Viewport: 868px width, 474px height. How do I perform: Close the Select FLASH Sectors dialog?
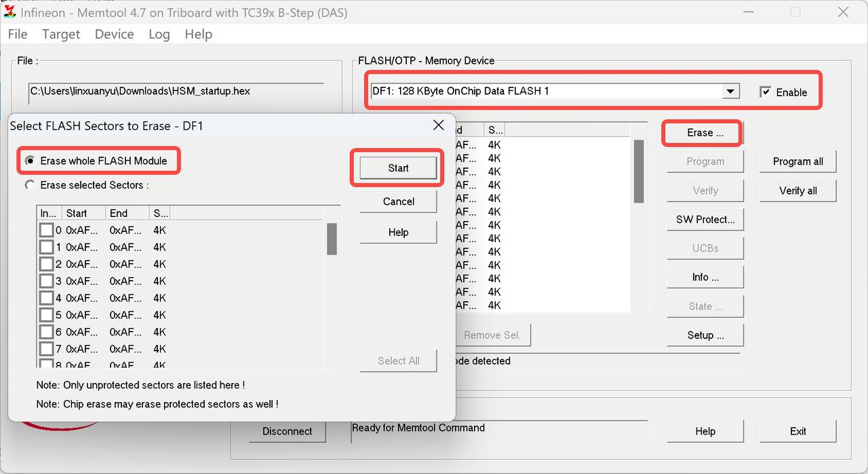tap(439, 125)
